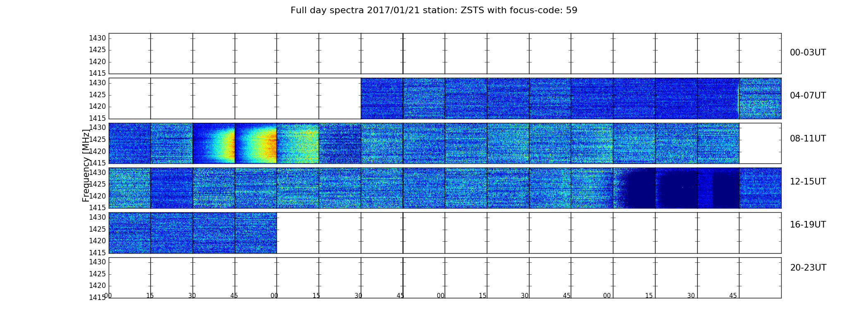The image size is (868, 331).
Task: Click the 1420 tick of the 20-23UT row
Action: (x=98, y=285)
